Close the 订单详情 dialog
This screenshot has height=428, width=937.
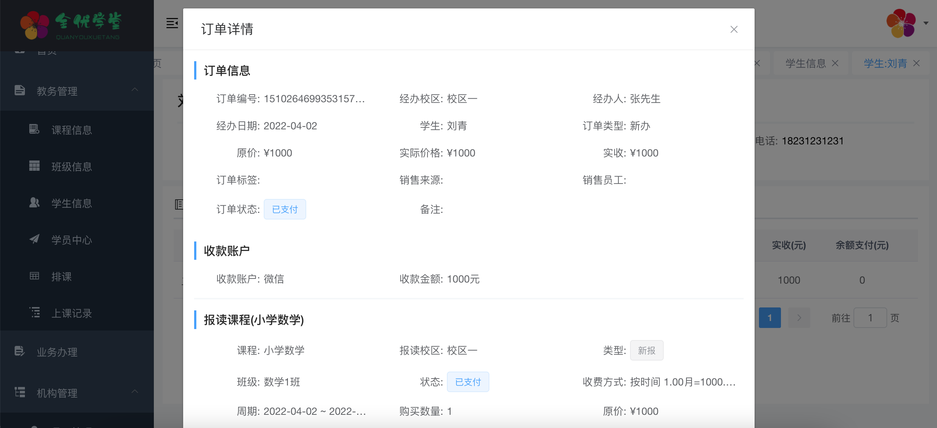click(x=734, y=29)
